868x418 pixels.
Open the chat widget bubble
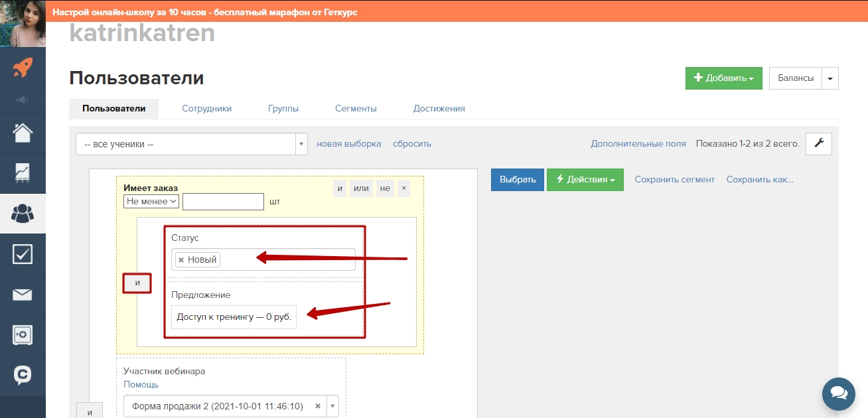click(x=838, y=394)
